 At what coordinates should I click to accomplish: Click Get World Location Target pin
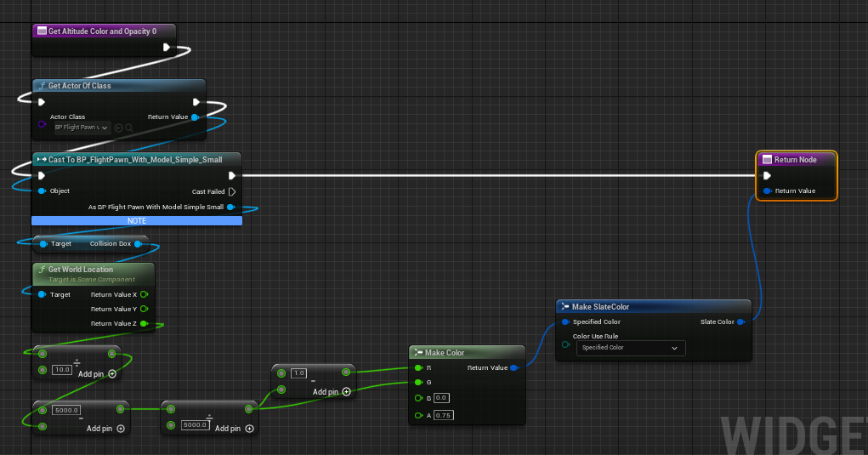pos(42,294)
